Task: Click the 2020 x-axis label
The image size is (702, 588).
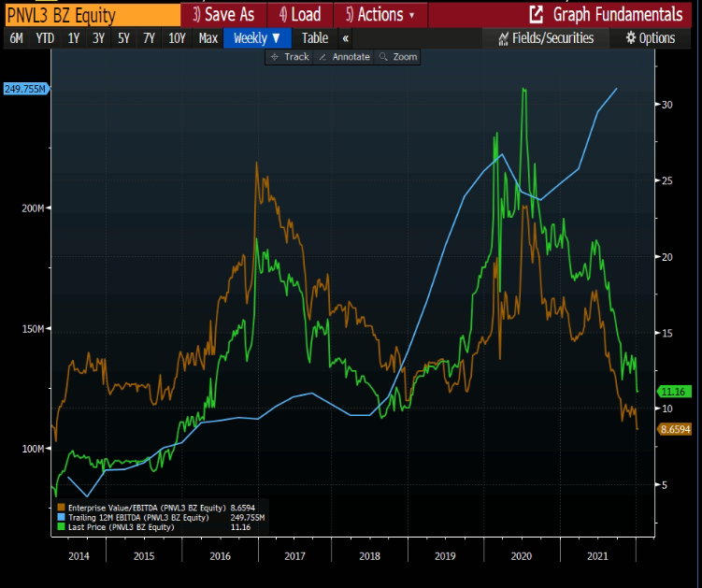Action: (522, 556)
